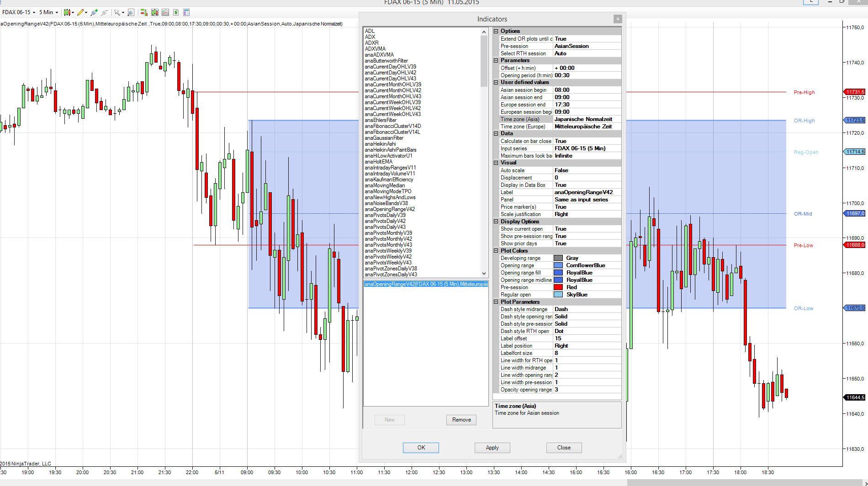Open the drawing tools dropdown arrow
This screenshot has height=486, width=868.
(86, 13)
